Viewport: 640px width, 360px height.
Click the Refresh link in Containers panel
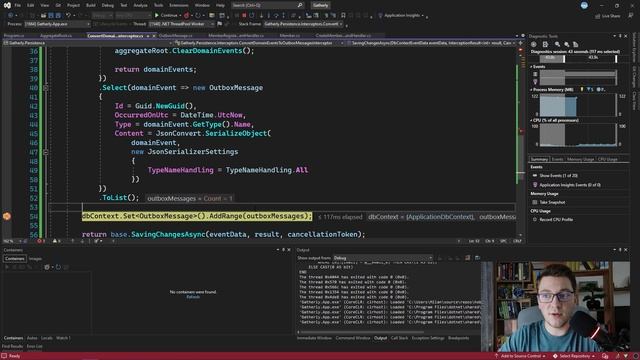coord(193,297)
